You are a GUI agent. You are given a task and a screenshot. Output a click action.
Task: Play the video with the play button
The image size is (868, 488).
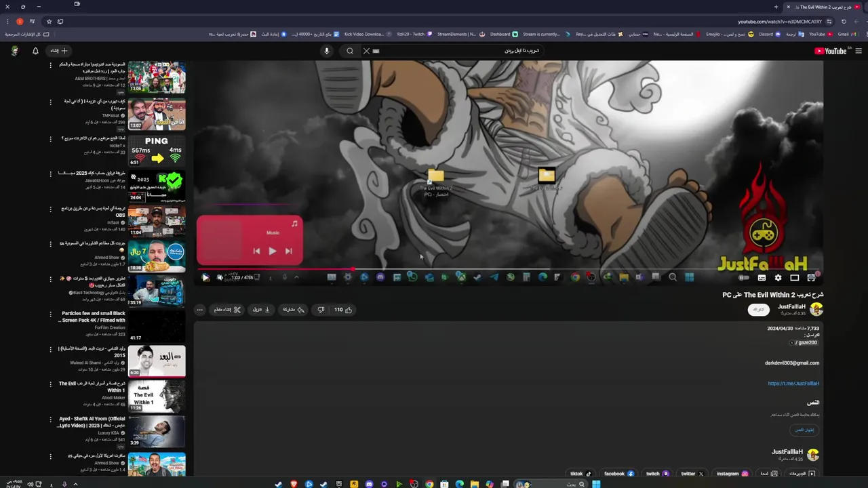205,277
